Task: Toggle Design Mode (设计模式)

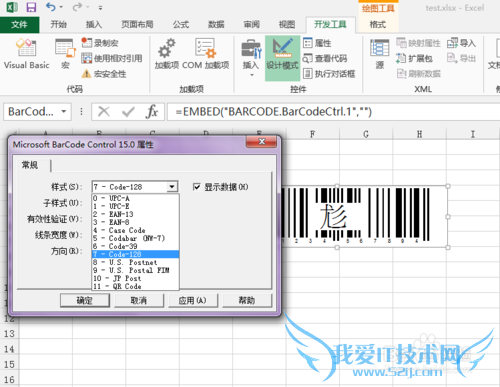Action: pos(282,58)
